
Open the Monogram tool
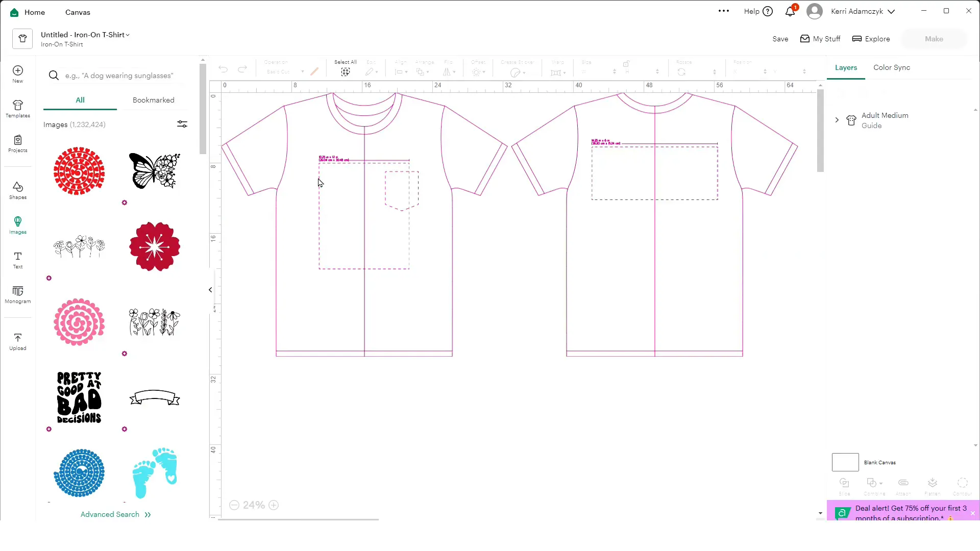pos(18,295)
